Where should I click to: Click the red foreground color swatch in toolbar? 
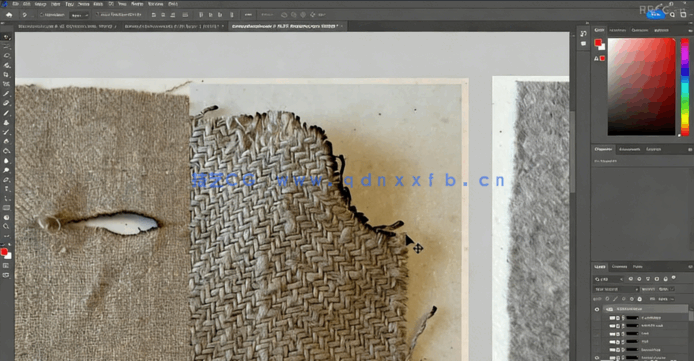pos(4,252)
